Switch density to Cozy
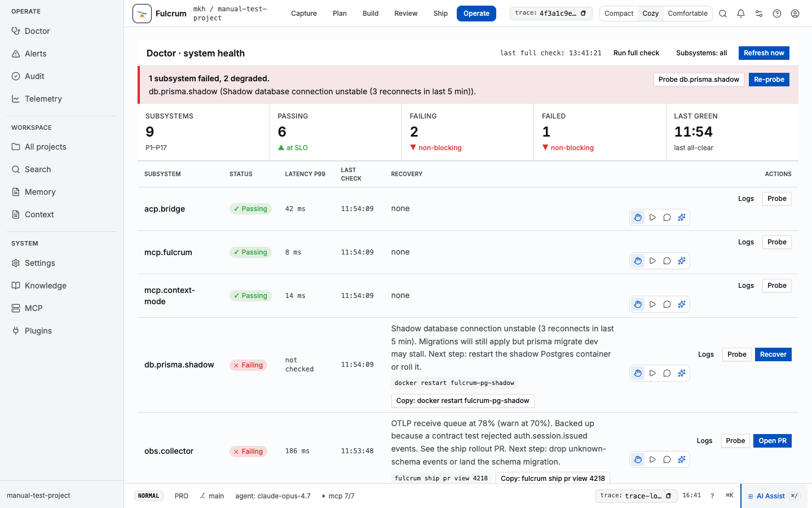The image size is (812, 508). (651, 14)
